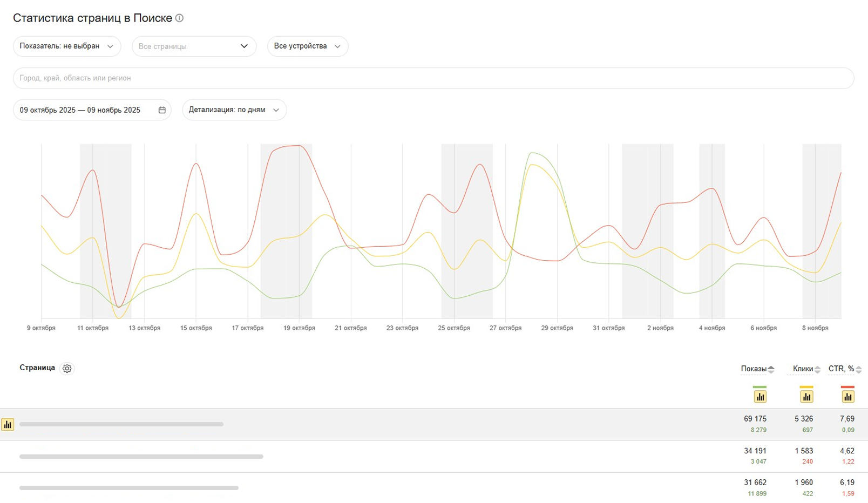Sort the table by Показы arrows

point(771,370)
